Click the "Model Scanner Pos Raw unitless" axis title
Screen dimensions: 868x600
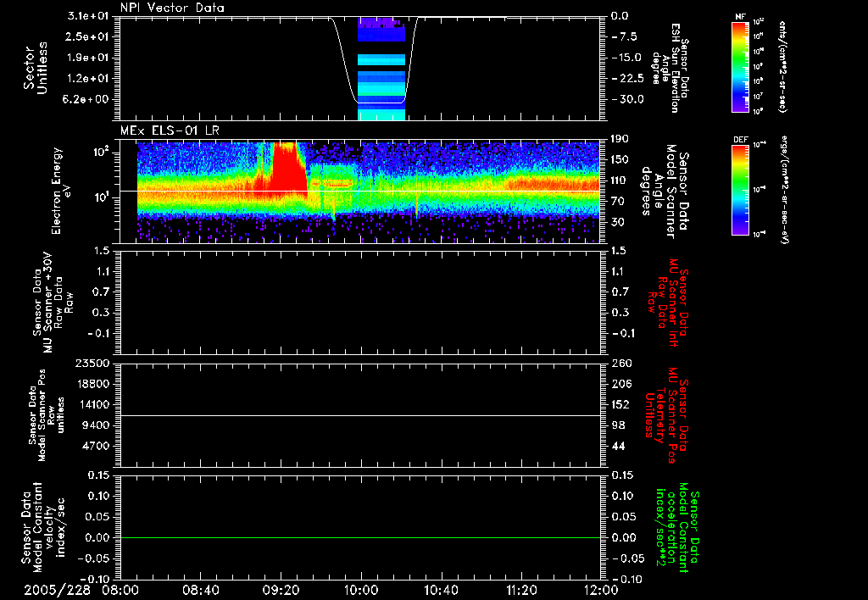point(47,415)
